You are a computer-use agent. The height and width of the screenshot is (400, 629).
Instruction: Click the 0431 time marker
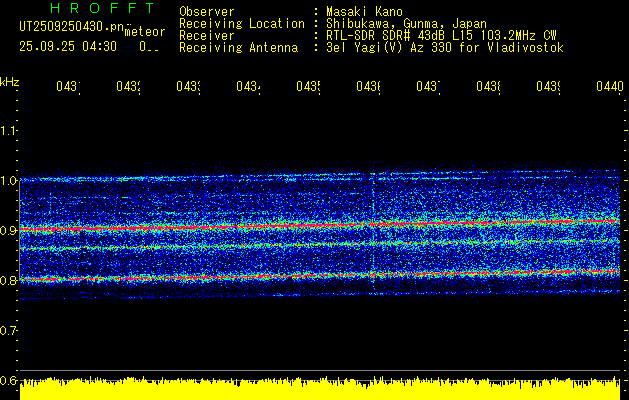click(68, 86)
